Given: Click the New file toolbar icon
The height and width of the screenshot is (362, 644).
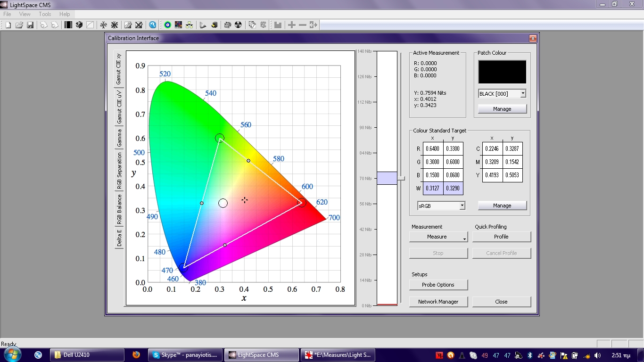Looking at the screenshot, I should point(8,25).
